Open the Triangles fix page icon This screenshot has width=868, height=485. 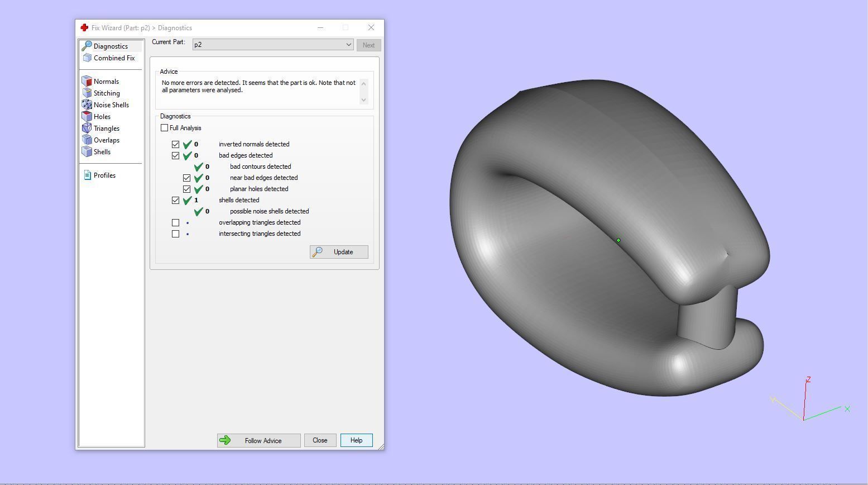coord(87,129)
